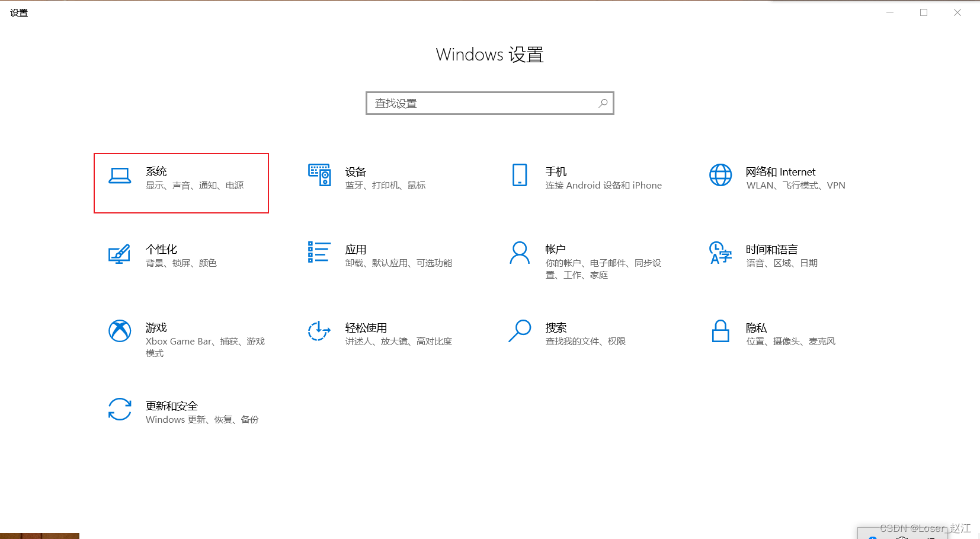The width and height of the screenshot is (980, 539).
Task: Open the Privacy padlock icon
Action: click(720, 331)
